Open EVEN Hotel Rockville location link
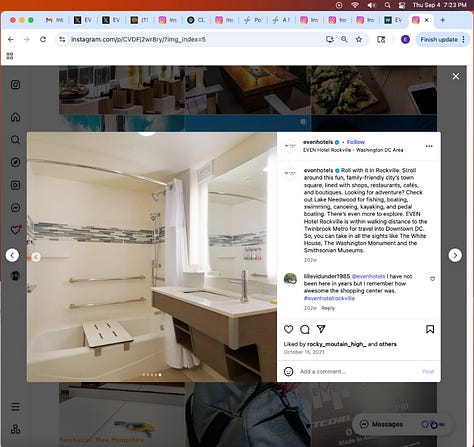This screenshot has width=474, height=447. (353, 150)
